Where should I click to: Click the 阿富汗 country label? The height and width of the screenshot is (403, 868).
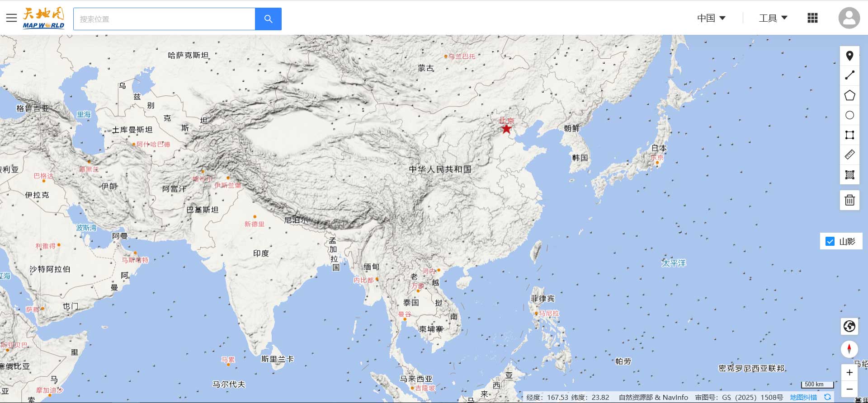tap(174, 189)
